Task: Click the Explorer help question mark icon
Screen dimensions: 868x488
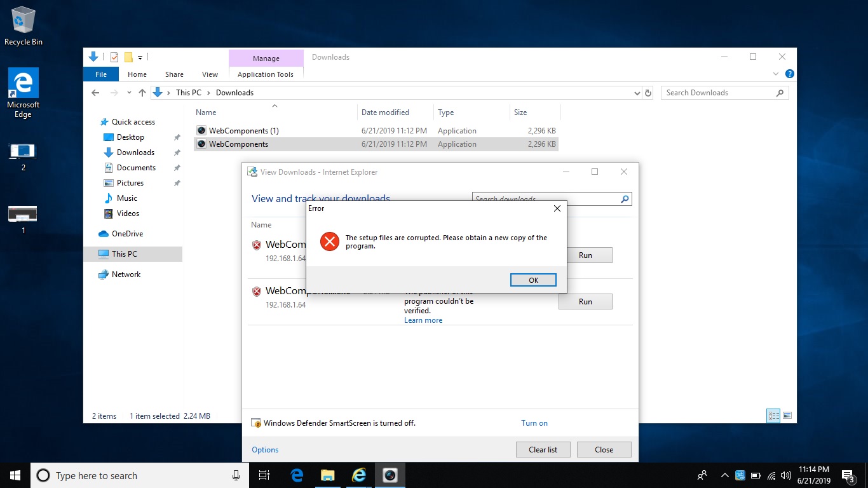Action: click(789, 74)
